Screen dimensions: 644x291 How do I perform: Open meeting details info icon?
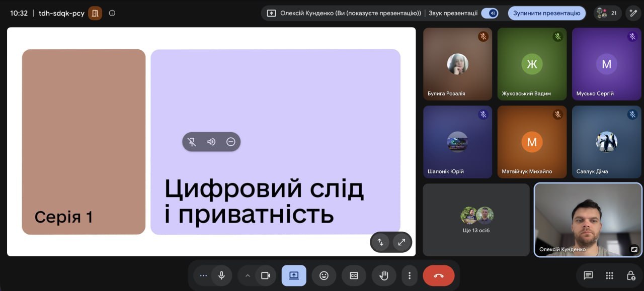(112, 13)
